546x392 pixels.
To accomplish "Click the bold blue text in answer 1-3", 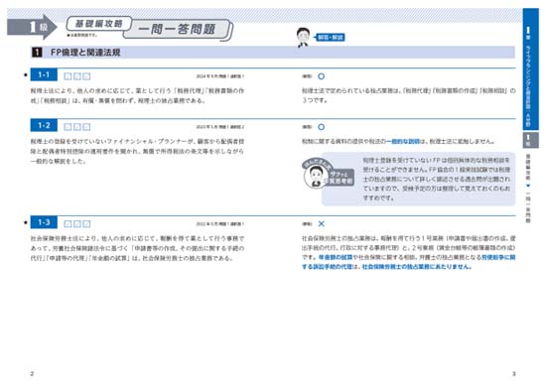I will pos(408,262).
